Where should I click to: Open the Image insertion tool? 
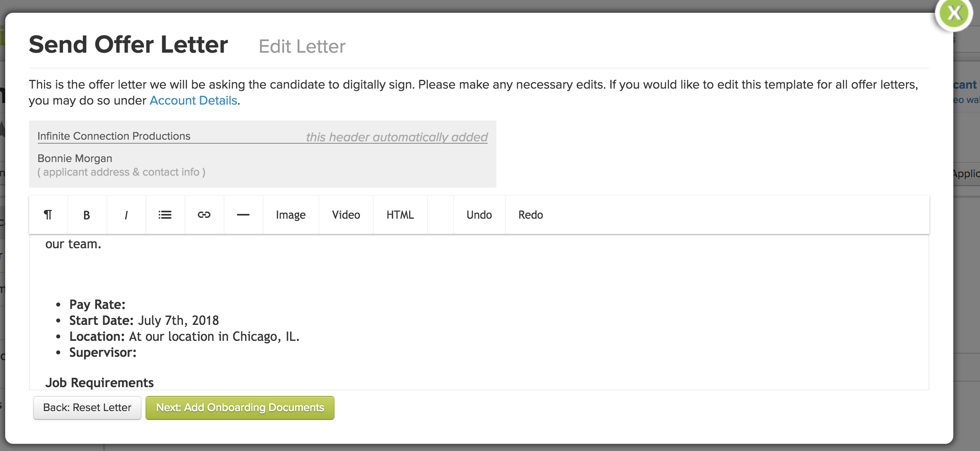click(x=290, y=214)
